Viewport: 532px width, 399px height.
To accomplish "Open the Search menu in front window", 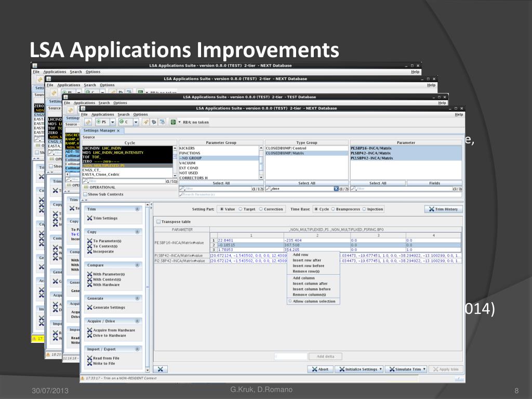I will pos(124,115).
